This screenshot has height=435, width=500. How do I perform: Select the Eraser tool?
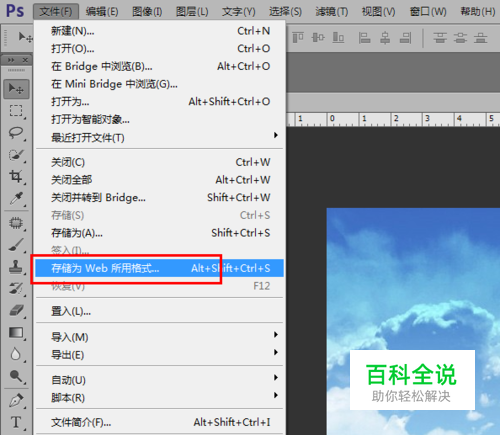[16, 311]
